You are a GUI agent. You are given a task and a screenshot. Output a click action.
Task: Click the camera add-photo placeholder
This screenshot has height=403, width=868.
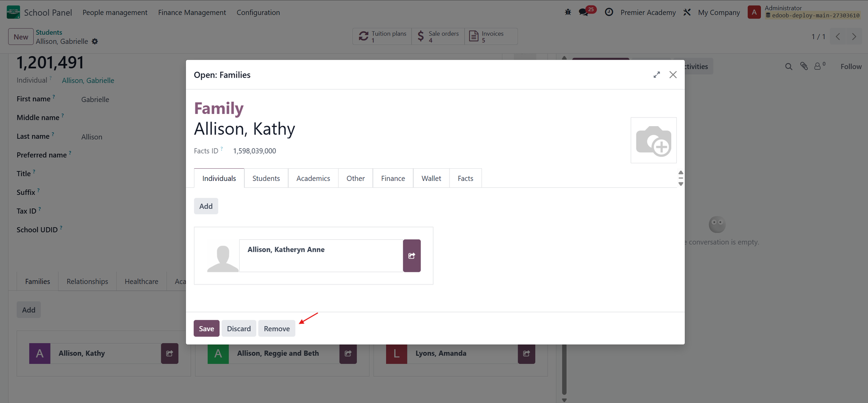click(x=653, y=140)
